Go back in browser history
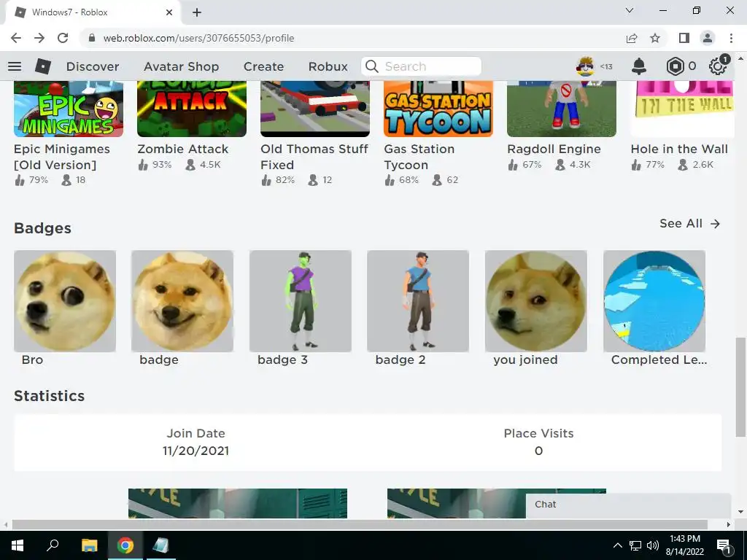 point(16,38)
